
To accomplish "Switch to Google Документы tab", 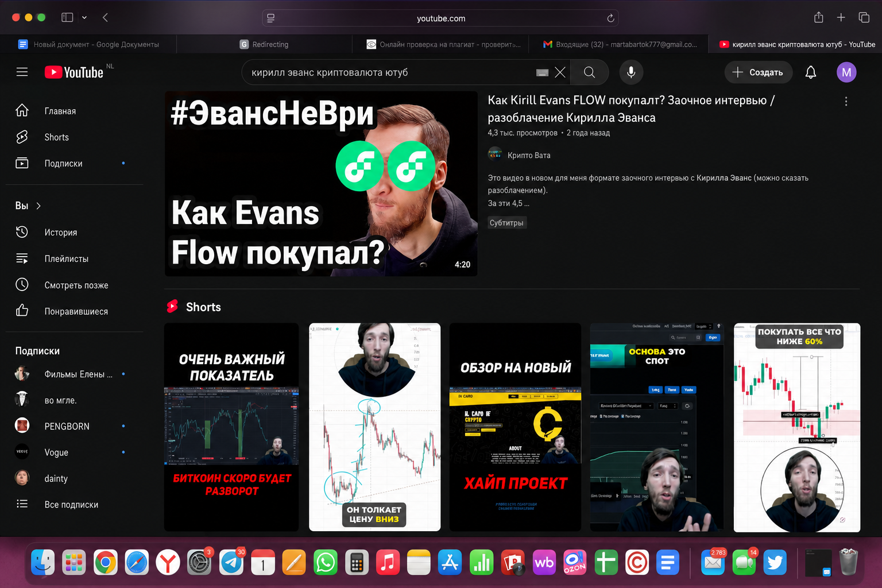I will point(88,44).
